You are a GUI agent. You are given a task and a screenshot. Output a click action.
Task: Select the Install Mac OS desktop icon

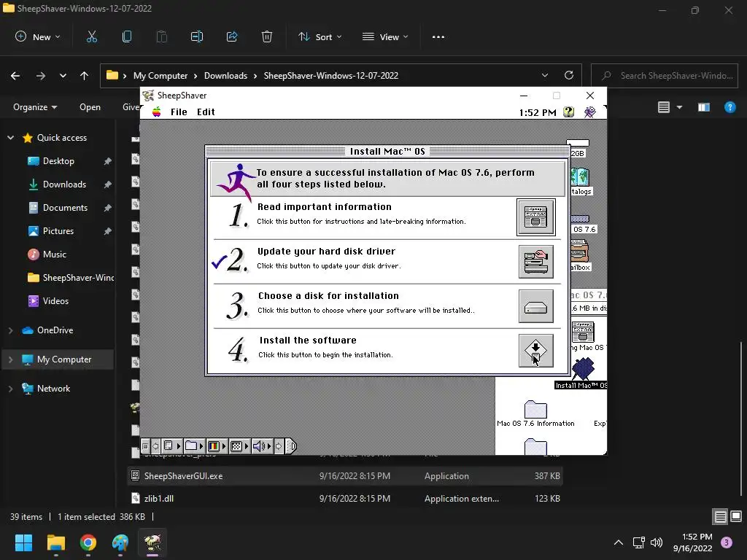coord(581,374)
